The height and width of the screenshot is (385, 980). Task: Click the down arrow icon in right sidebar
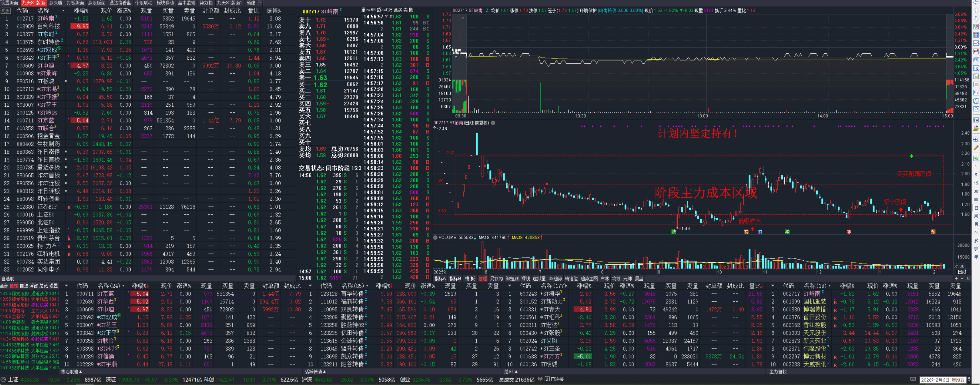(x=976, y=19)
